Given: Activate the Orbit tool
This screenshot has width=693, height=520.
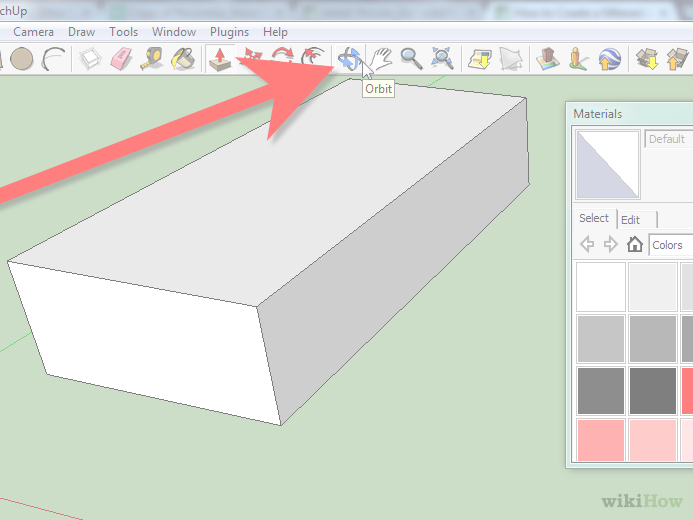Looking at the screenshot, I should point(350,59).
